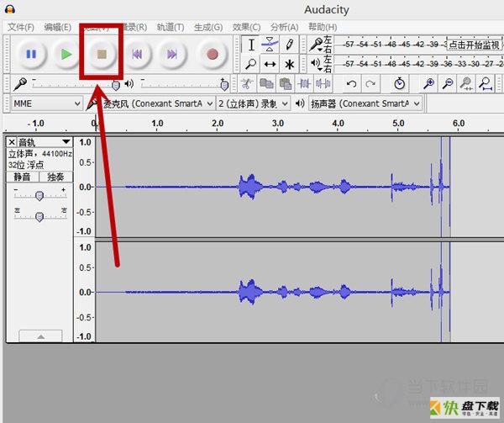This screenshot has width=504, height=423.
Task: Toggle the 独奏 Solo button on track
Action: coord(56,177)
